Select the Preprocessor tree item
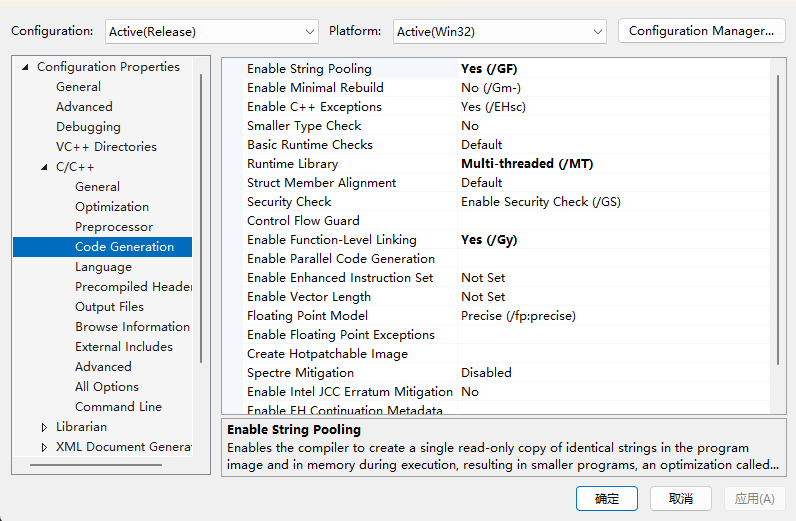This screenshot has width=796, height=521. 114,227
